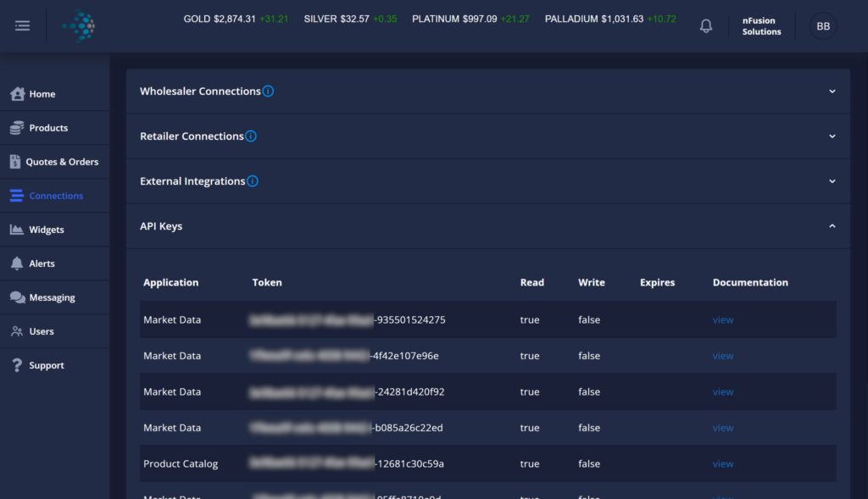Click the Users people icon
Image resolution: width=868 pixels, height=499 pixels.
click(17, 331)
